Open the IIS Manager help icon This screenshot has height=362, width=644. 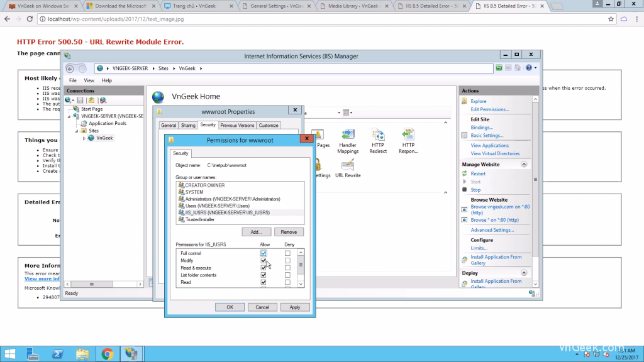tap(528, 68)
